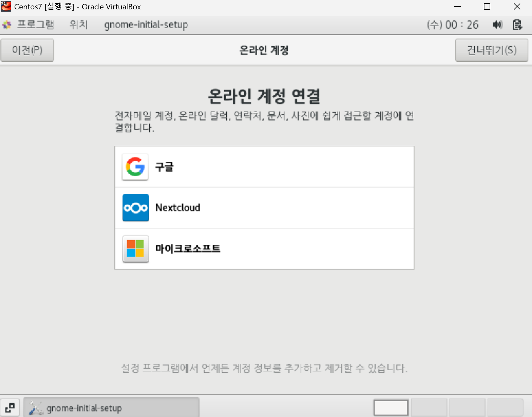The width and height of the screenshot is (532, 417).
Task: Select the Nextcloud account row
Action: click(x=264, y=208)
